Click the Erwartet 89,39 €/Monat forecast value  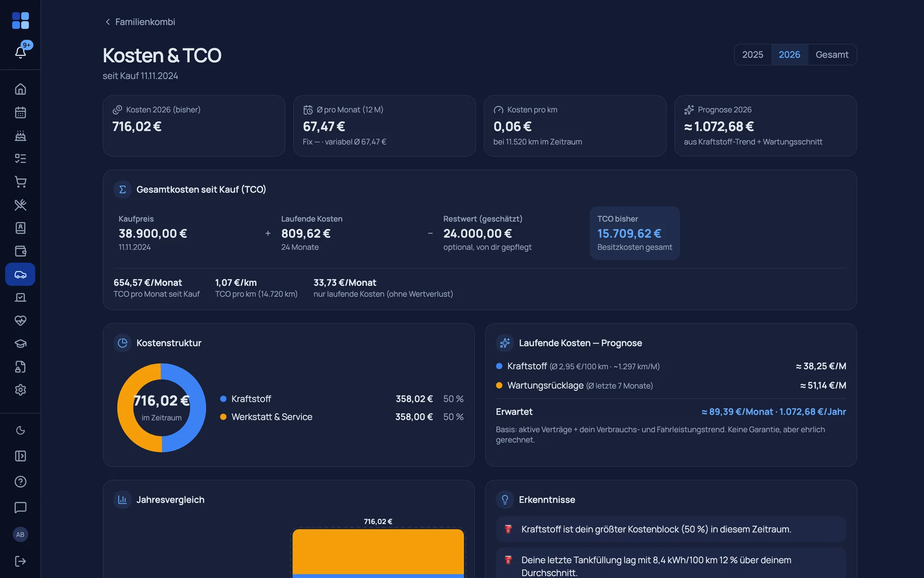(x=774, y=412)
